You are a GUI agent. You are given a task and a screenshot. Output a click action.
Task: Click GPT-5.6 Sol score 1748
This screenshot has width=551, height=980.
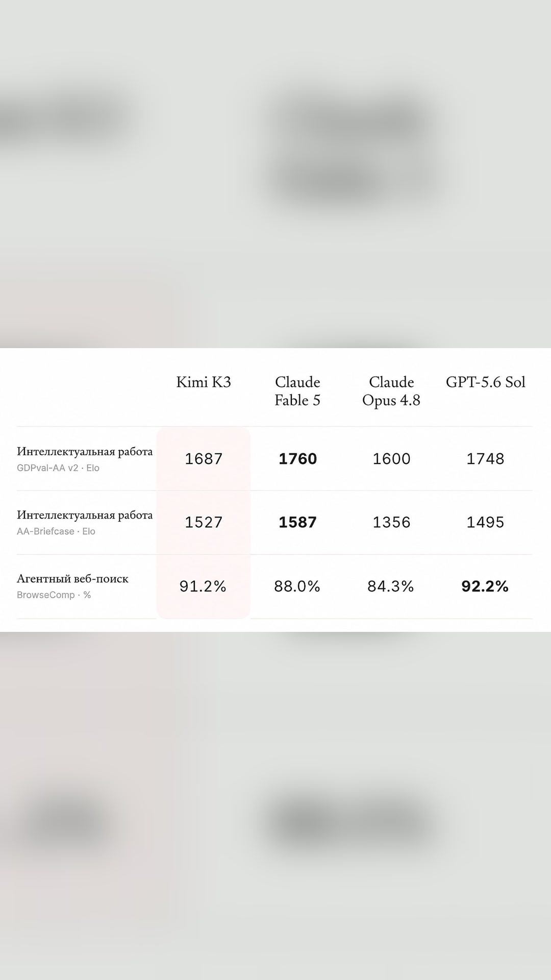pyautogui.click(x=485, y=459)
